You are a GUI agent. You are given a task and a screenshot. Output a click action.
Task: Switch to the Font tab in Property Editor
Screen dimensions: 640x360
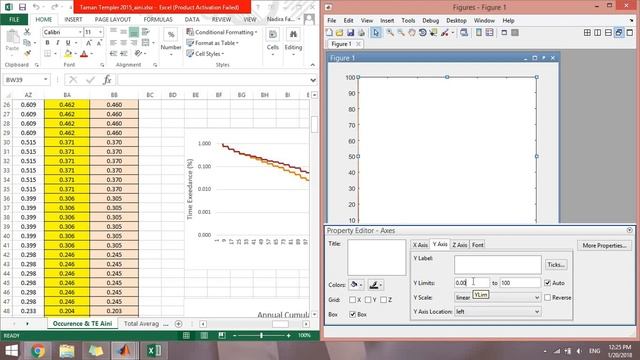[478, 245]
